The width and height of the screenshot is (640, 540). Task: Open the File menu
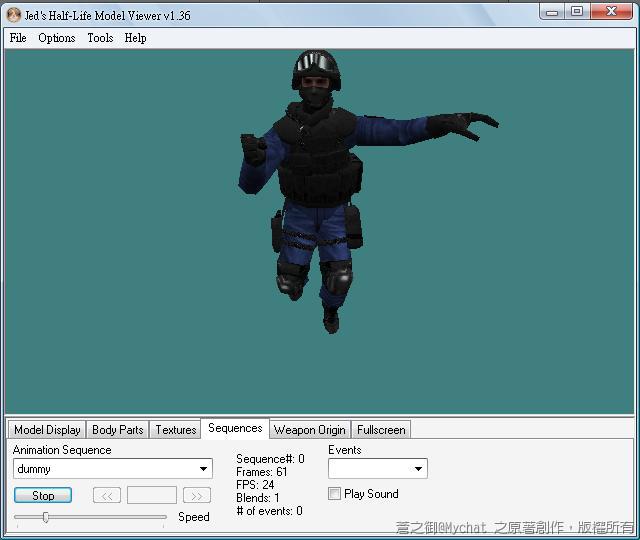(18, 38)
